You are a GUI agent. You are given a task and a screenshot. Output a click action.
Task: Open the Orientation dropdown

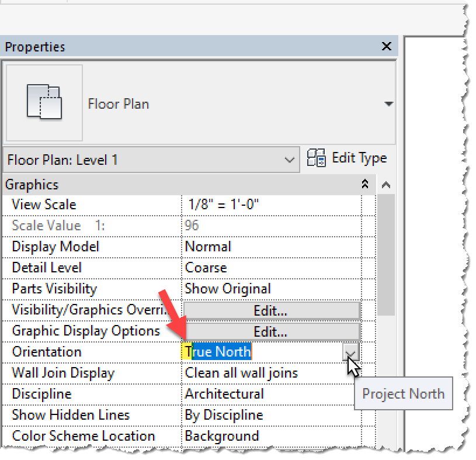(350, 352)
